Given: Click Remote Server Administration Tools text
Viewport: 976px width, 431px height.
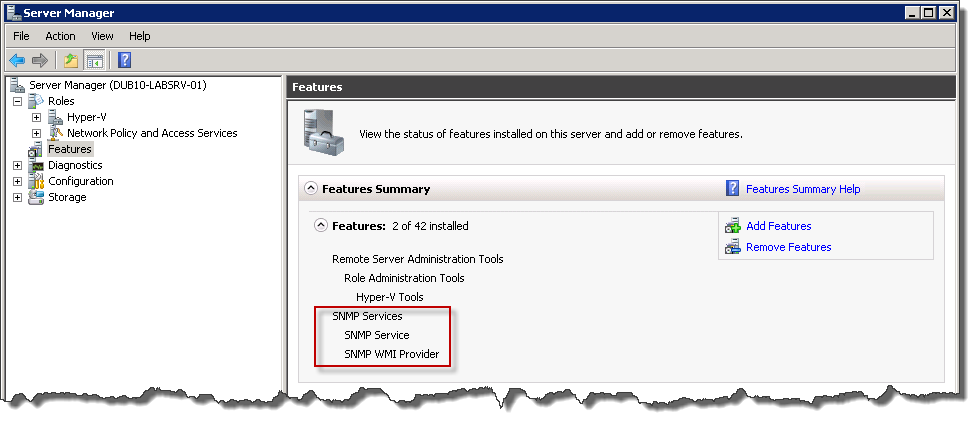Looking at the screenshot, I should [x=418, y=259].
